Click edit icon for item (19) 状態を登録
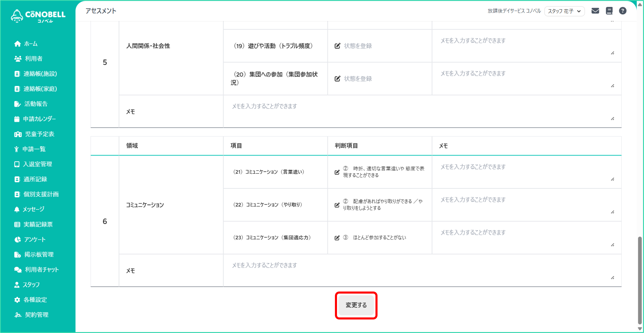644x333 pixels. (337, 46)
